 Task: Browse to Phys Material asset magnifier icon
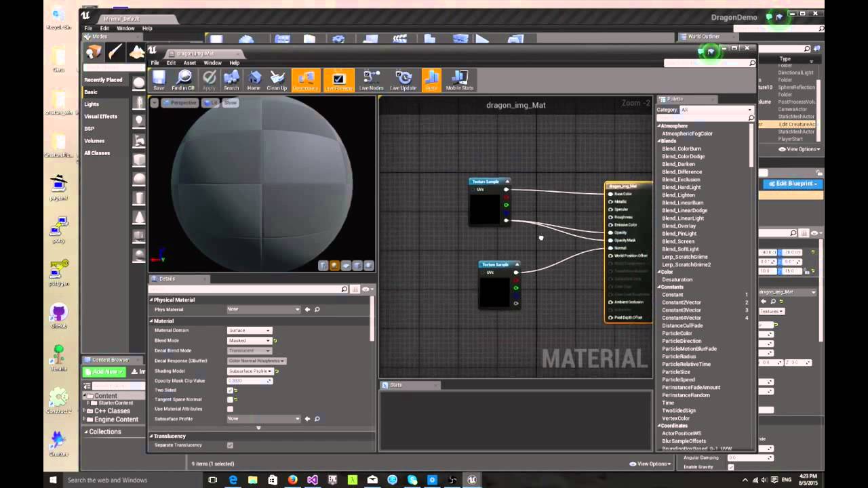point(317,309)
